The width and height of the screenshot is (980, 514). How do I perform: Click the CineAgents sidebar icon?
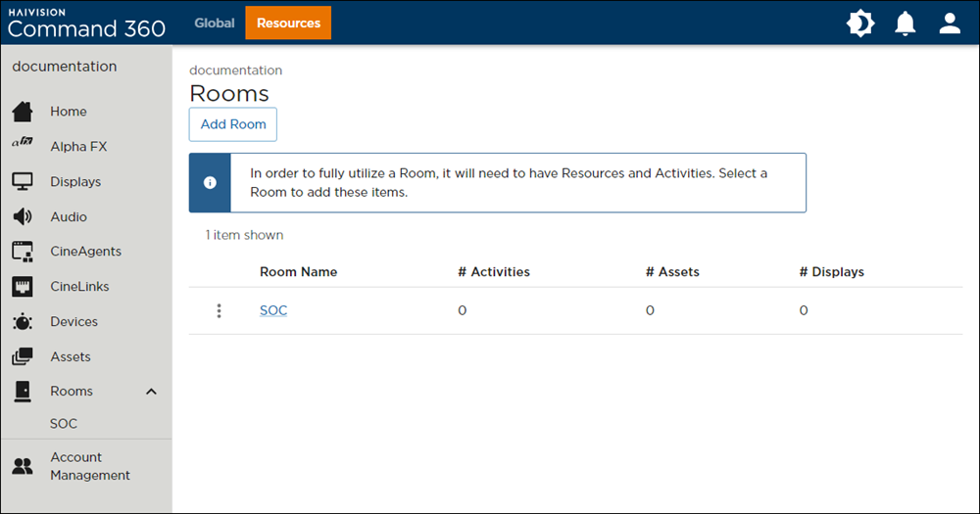click(23, 252)
